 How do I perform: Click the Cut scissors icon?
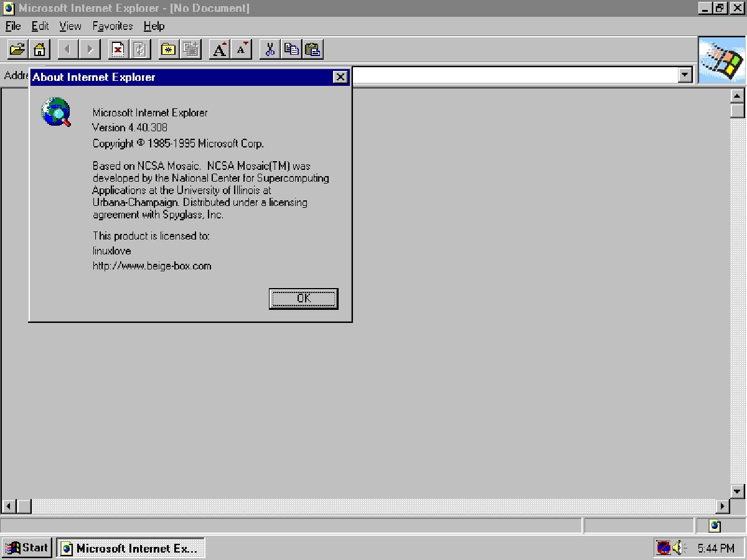click(270, 49)
